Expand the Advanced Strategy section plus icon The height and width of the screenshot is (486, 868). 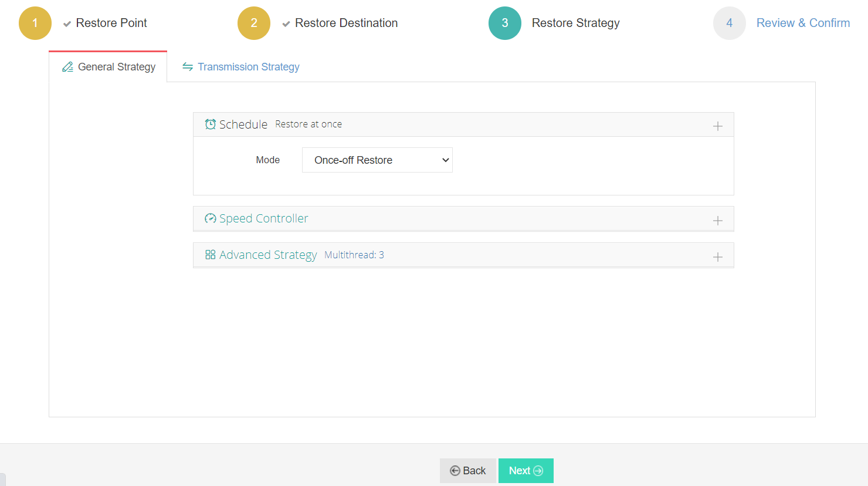pos(718,257)
